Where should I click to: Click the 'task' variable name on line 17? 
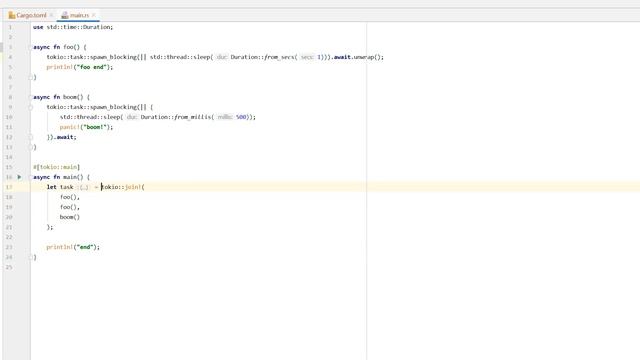tap(67, 187)
